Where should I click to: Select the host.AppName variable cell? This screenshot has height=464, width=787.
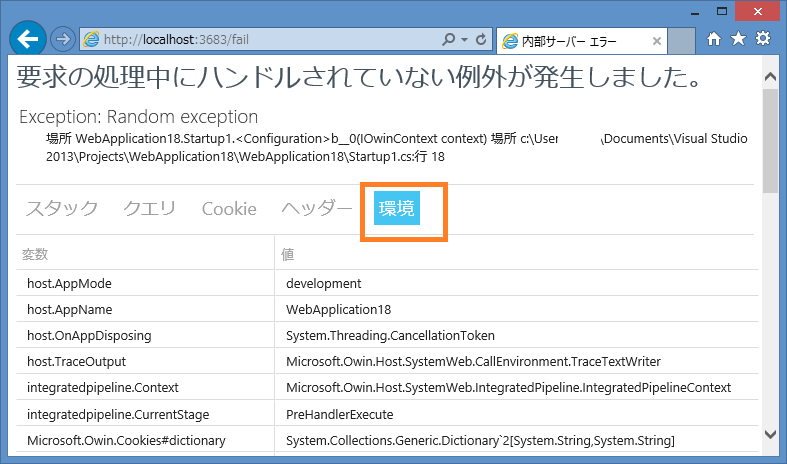pyautogui.click(x=146, y=309)
